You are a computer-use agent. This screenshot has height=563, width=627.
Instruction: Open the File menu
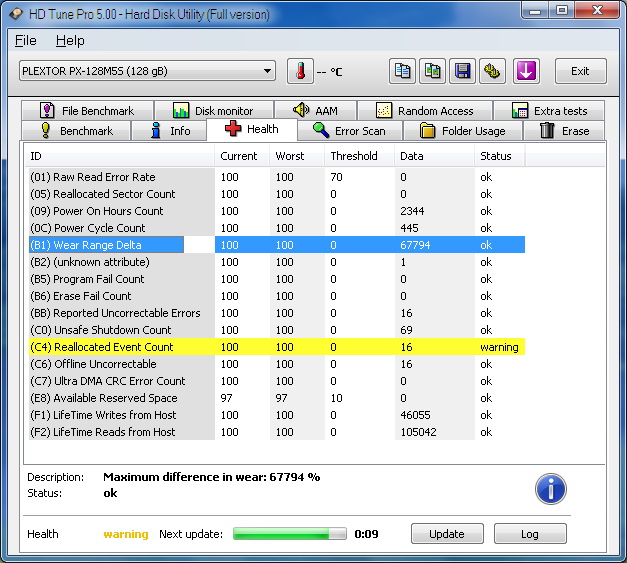tap(26, 40)
